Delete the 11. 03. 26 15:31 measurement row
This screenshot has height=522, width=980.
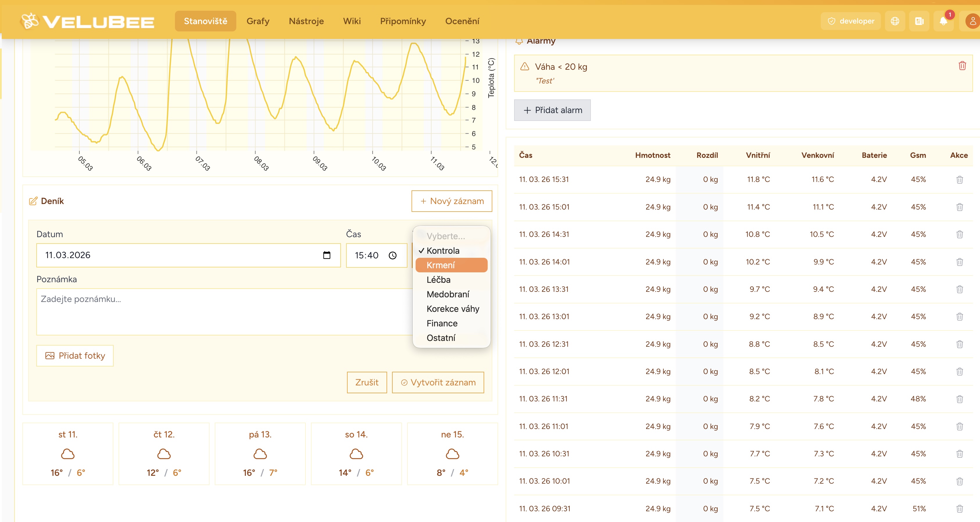coord(959,180)
